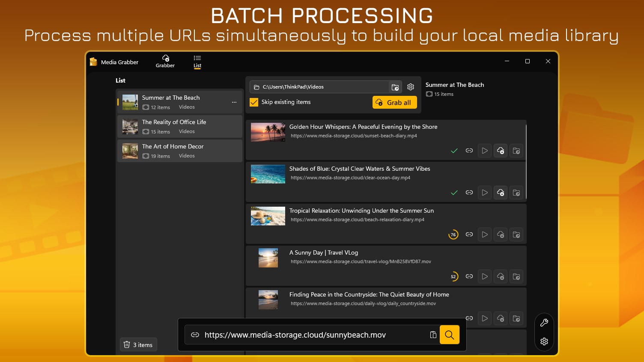Open folder for Tropical Relaxation item
This screenshot has width=644, height=362.
pos(516,234)
